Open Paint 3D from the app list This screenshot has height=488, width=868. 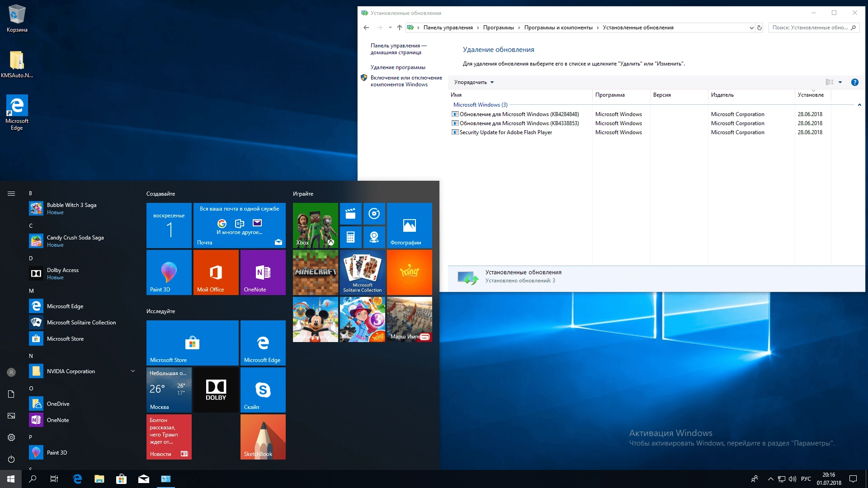pos(81,453)
